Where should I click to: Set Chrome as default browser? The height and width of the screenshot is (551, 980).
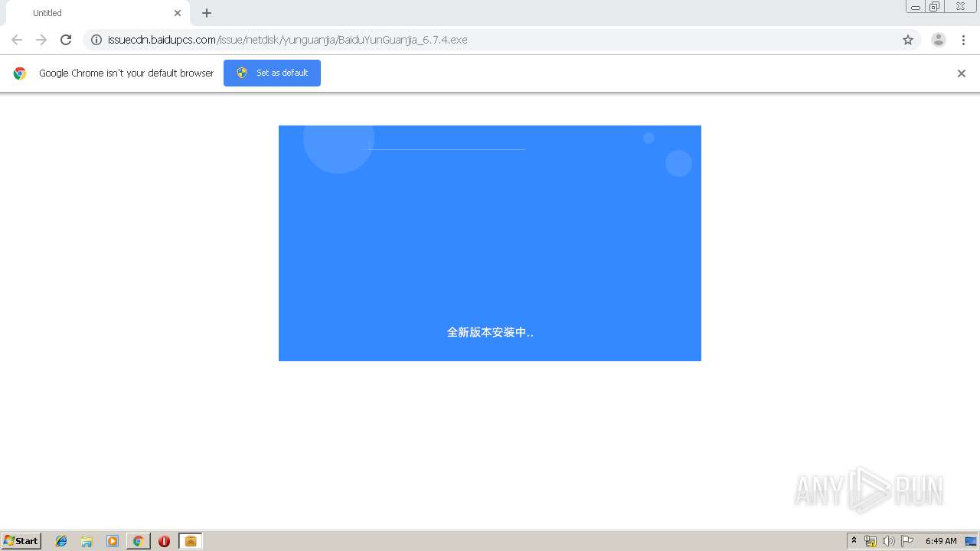click(272, 73)
